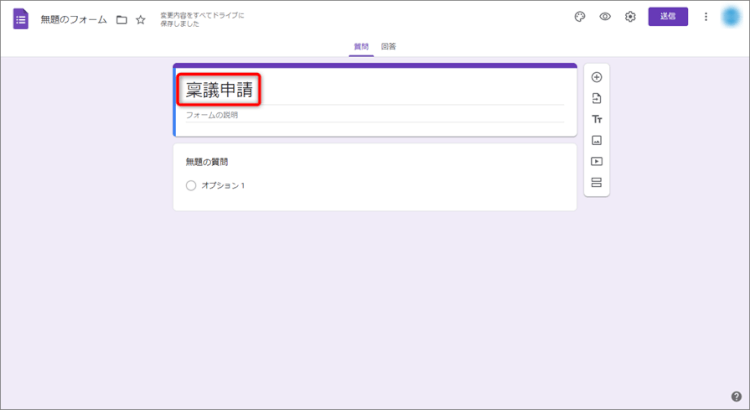The height and width of the screenshot is (410, 750).
Task: Add section from sidebar toolbar
Action: pos(597,182)
